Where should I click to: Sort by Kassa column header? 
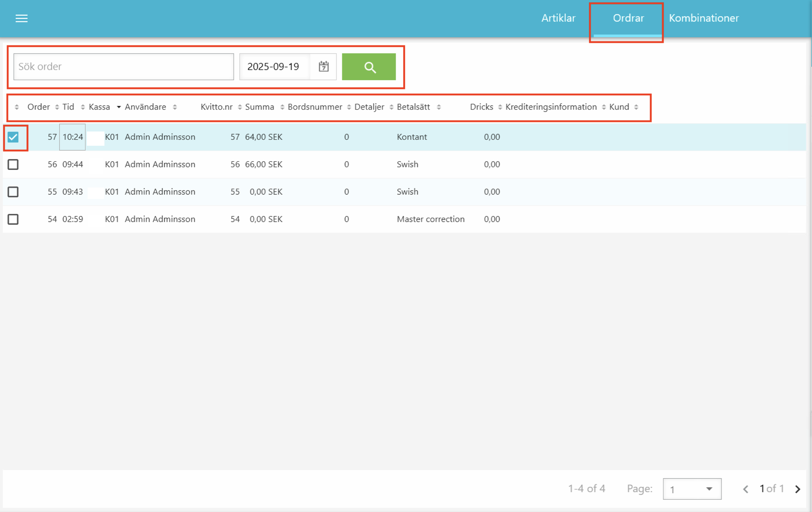pyautogui.click(x=99, y=107)
